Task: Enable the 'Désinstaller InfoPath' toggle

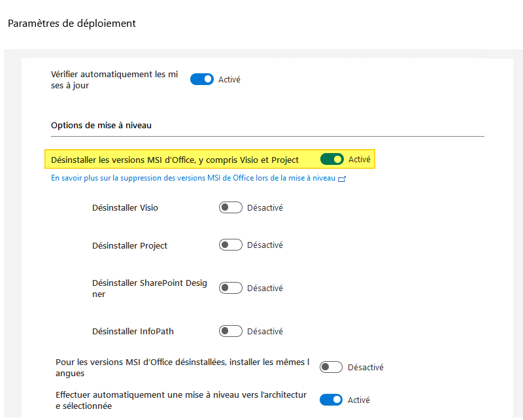Action: tap(230, 330)
